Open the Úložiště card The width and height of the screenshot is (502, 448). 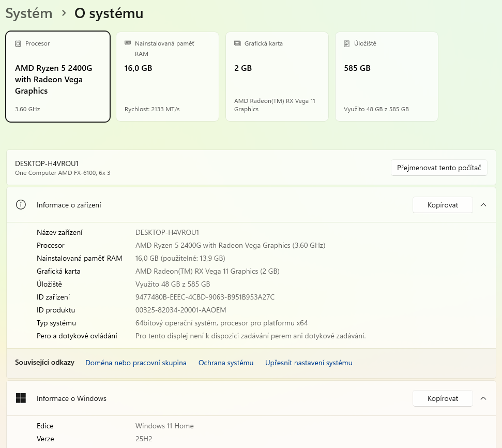pyautogui.click(x=386, y=77)
